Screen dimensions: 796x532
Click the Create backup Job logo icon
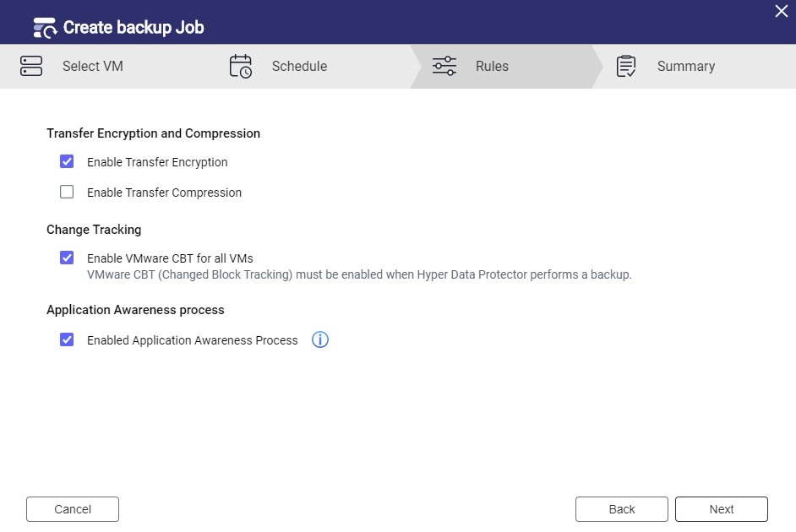(x=45, y=27)
